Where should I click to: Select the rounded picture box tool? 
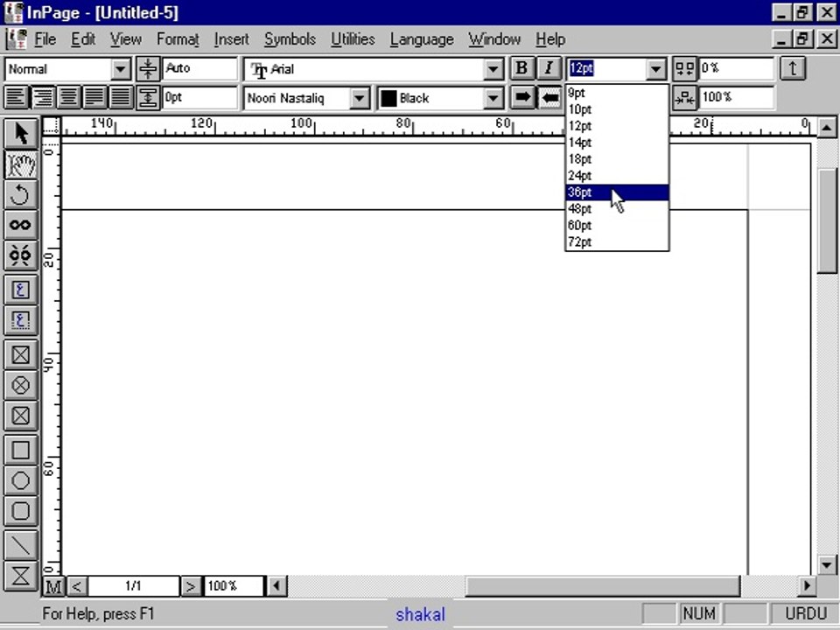tap(20, 416)
